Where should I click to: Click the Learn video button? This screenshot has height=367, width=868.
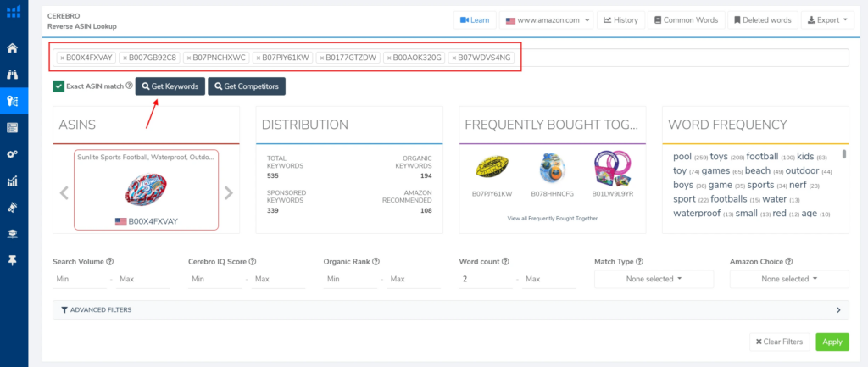click(x=475, y=20)
